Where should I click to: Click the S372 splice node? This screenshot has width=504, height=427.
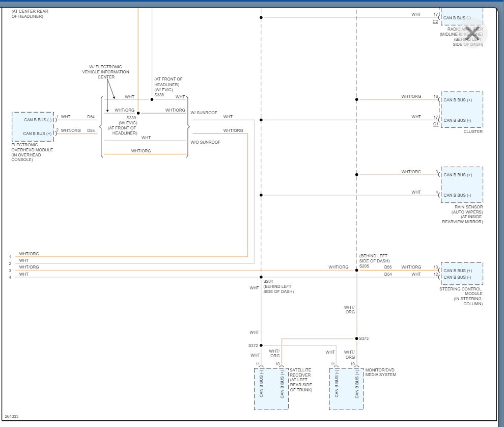click(x=261, y=345)
